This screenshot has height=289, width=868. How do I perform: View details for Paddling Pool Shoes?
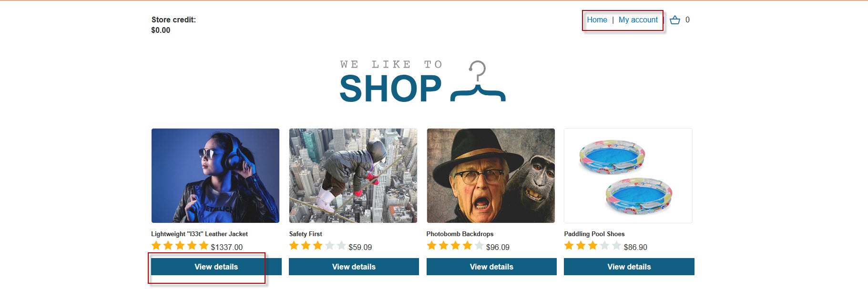coord(629,267)
